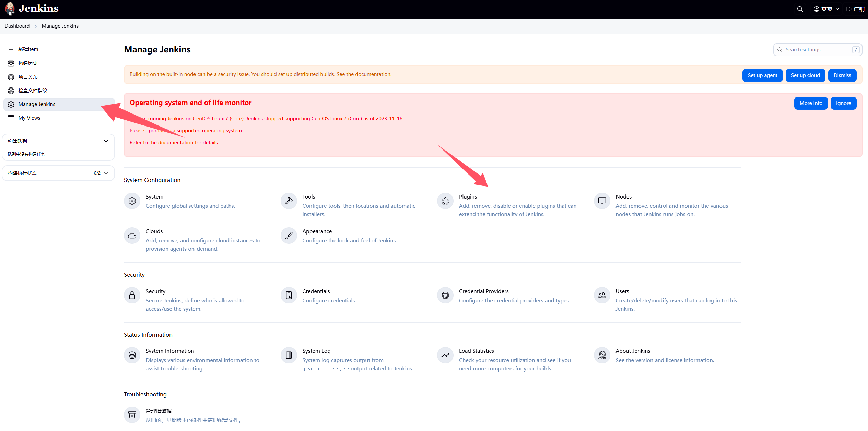Viewport: 868px width, 431px height.
Task: Open 项目关系 project relationship icon
Action: pos(11,77)
